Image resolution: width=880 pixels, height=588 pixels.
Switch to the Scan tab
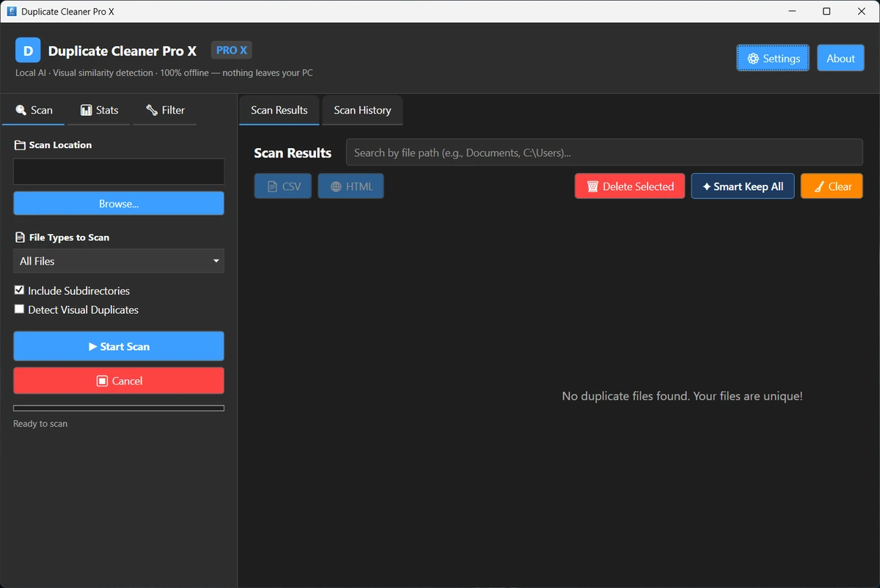click(34, 110)
